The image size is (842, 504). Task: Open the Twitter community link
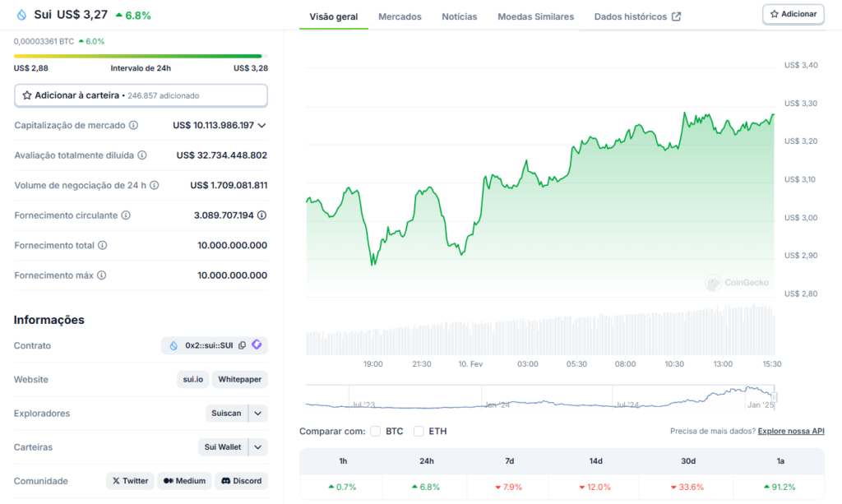click(x=130, y=481)
